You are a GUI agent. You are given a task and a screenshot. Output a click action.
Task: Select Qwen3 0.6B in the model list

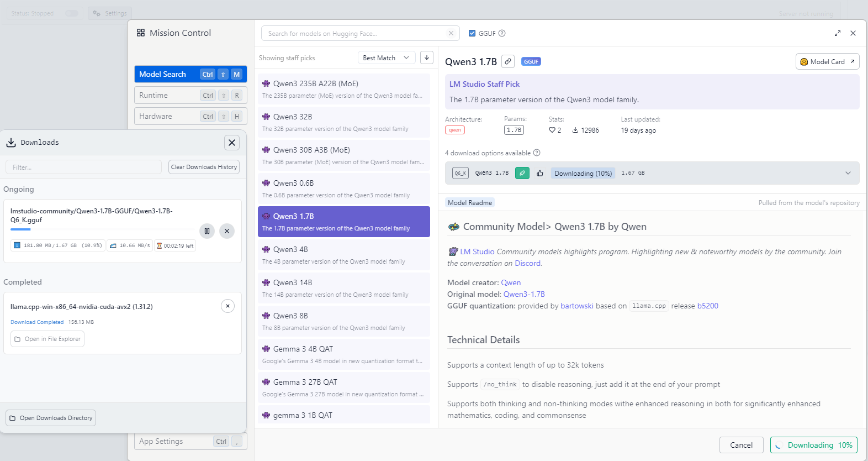[344, 188]
